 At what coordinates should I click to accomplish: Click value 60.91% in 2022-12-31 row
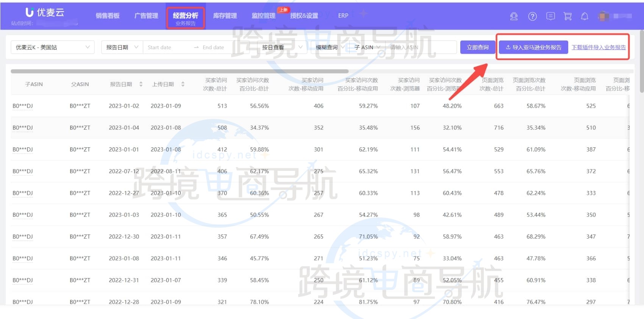[x=536, y=280]
